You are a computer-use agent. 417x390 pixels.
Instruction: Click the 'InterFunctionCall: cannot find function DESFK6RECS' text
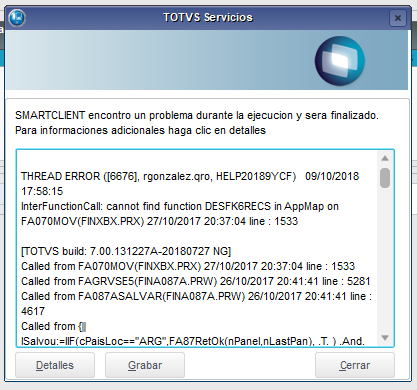[146, 206]
